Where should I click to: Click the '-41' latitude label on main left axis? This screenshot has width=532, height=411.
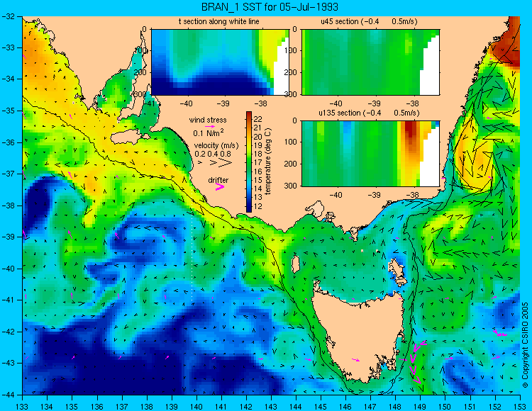click(8, 300)
